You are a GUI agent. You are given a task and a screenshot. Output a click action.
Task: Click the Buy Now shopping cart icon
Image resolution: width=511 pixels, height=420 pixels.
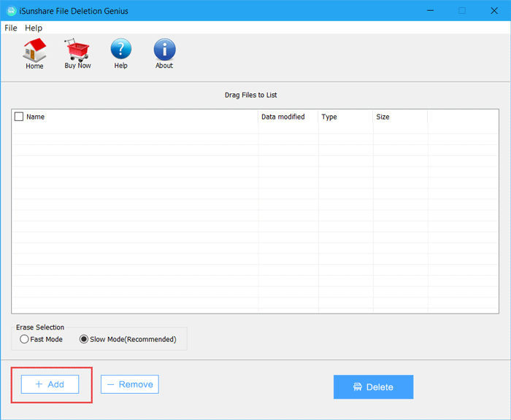tap(77, 53)
